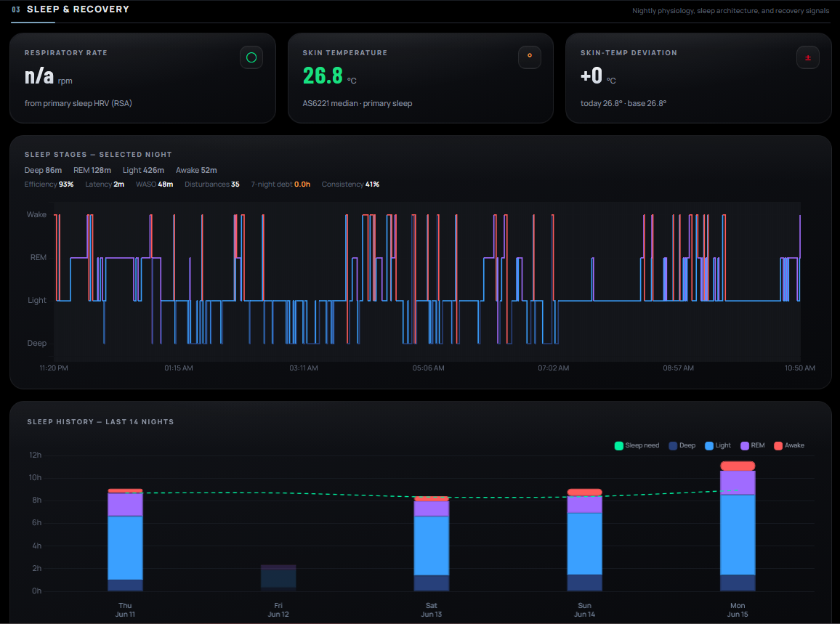Click the Light 426m stage stat
The width and height of the screenshot is (840, 624).
144,170
